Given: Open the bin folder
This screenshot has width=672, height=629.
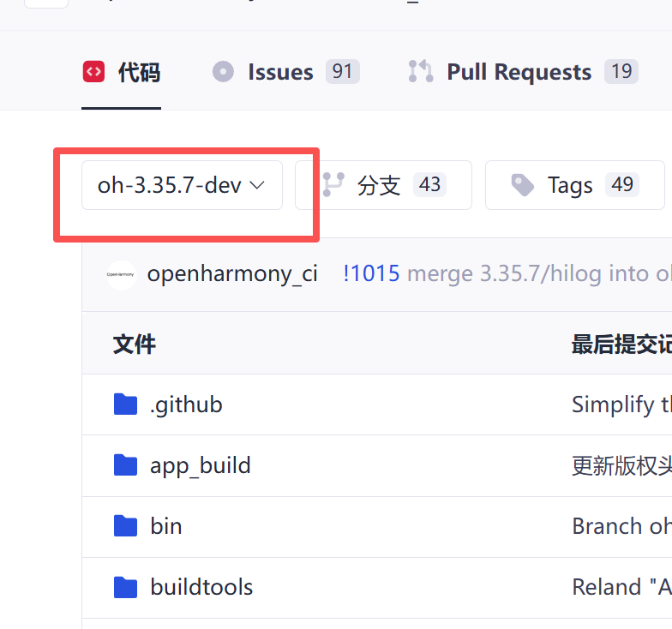Looking at the screenshot, I should [166, 526].
